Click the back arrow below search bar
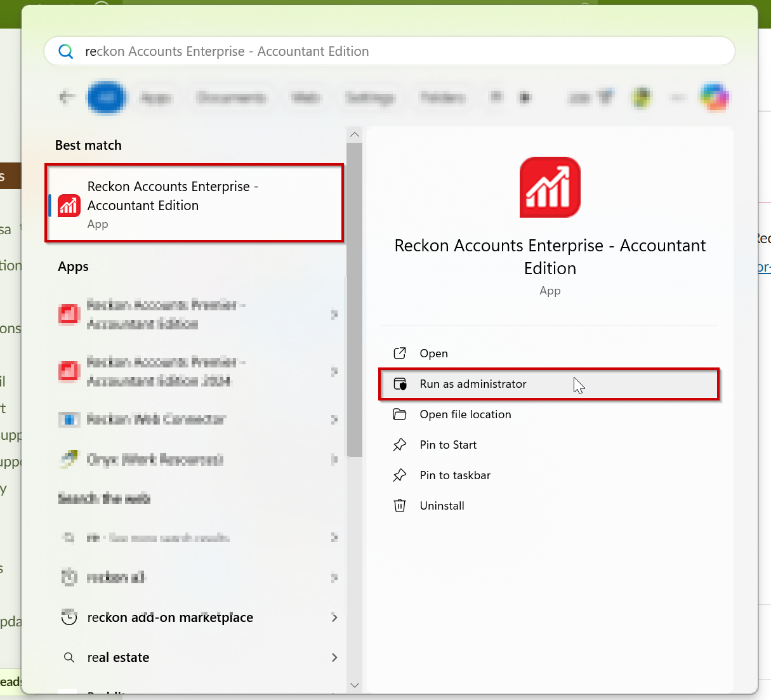This screenshot has width=771, height=700. pyautogui.click(x=67, y=97)
